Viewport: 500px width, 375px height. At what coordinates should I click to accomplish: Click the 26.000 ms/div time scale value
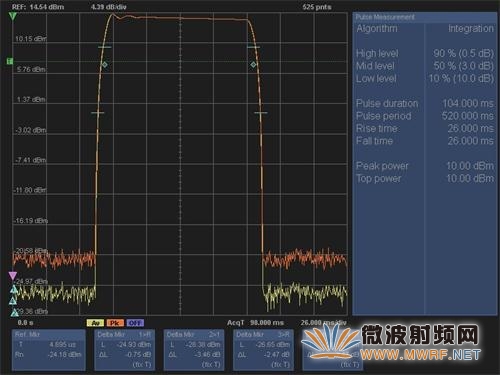tap(323, 323)
